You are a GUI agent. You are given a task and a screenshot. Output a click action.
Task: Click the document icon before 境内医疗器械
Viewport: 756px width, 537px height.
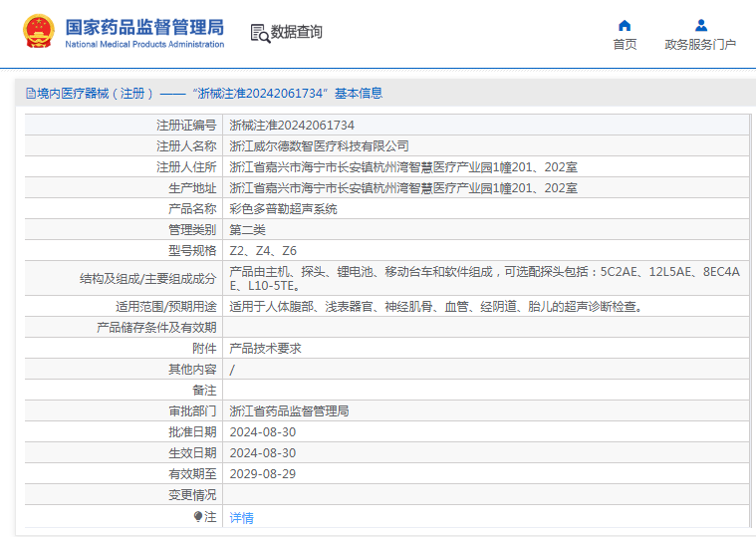pyautogui.click(x=30, y=94)
